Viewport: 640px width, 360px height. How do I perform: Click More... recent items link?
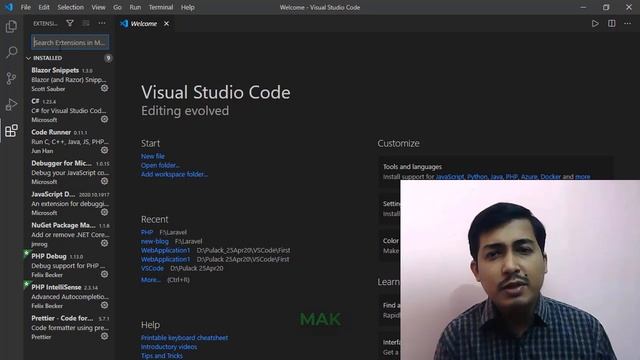(151, 280)
